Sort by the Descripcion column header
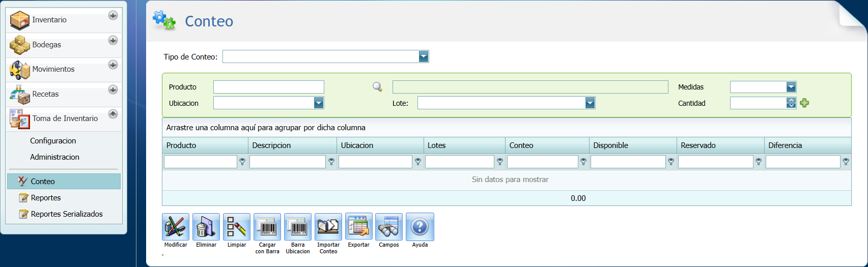Screen dimensions: 868x267 tap(293, 145)
